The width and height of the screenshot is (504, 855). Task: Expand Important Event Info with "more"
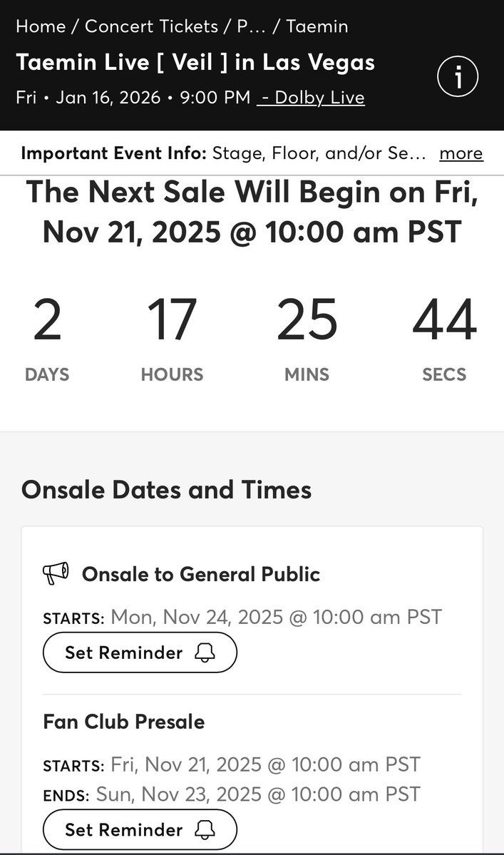pos(461,153)
